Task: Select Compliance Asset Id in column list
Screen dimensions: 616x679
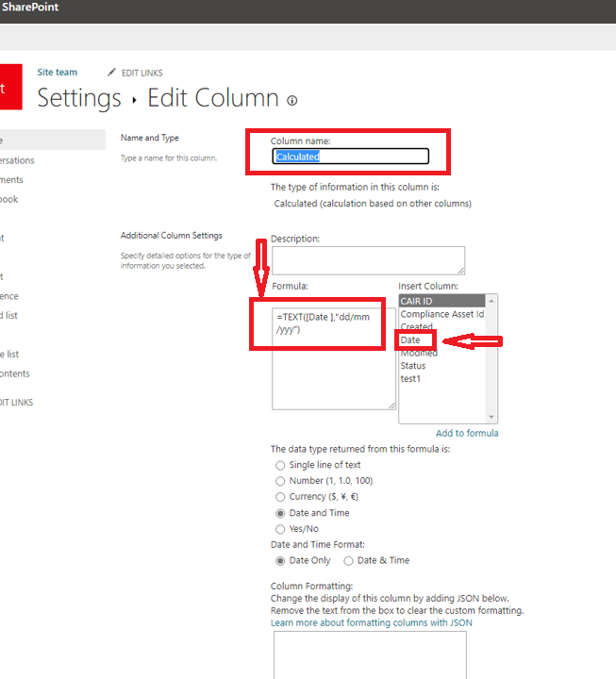Action: coord(441,314)
